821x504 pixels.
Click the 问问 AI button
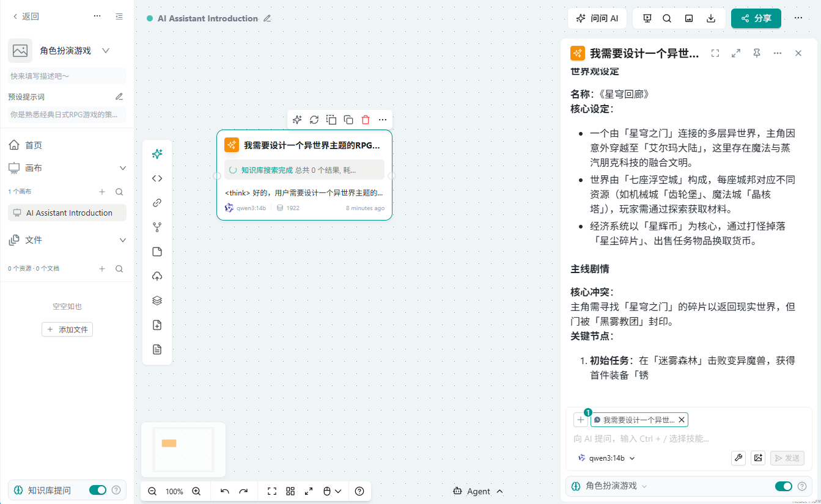pyautogui.click(x=597, y=18)
